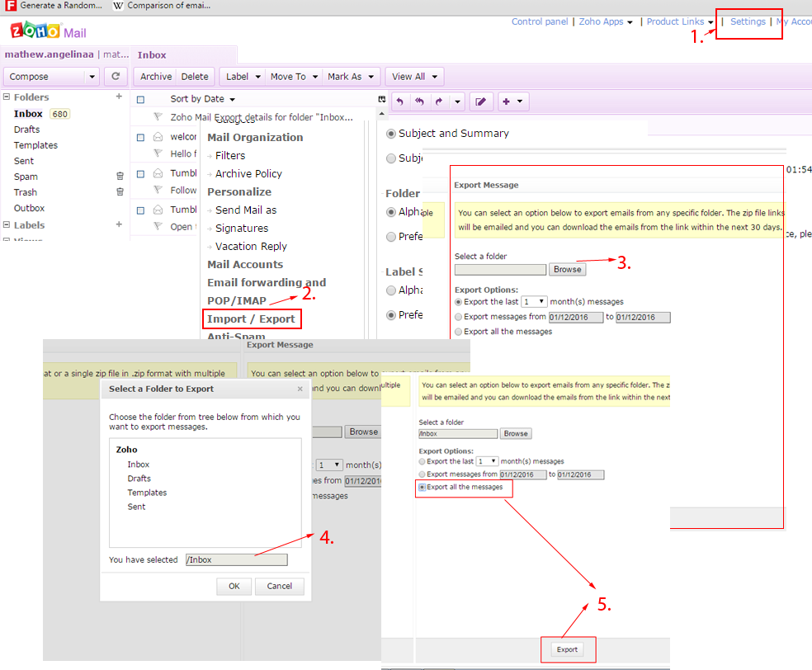Click the up arrow of the message list scrollbar
This screenshot has width=812, height=670.
coord(382,113)
